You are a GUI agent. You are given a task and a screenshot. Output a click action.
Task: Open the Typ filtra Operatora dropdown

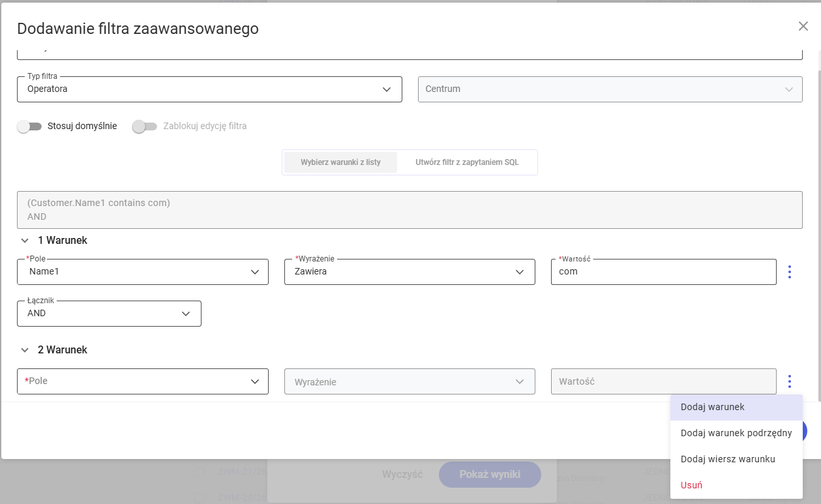[209, 89]
